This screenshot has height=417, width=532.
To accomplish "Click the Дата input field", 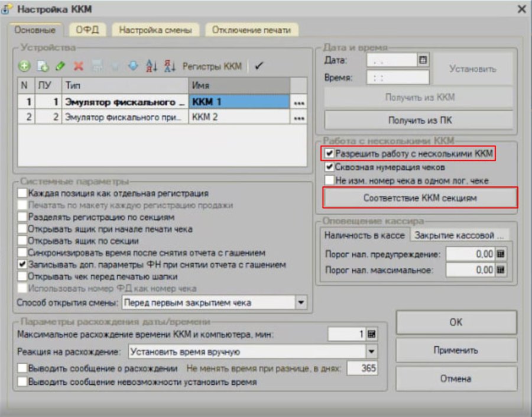I will 392,60.
